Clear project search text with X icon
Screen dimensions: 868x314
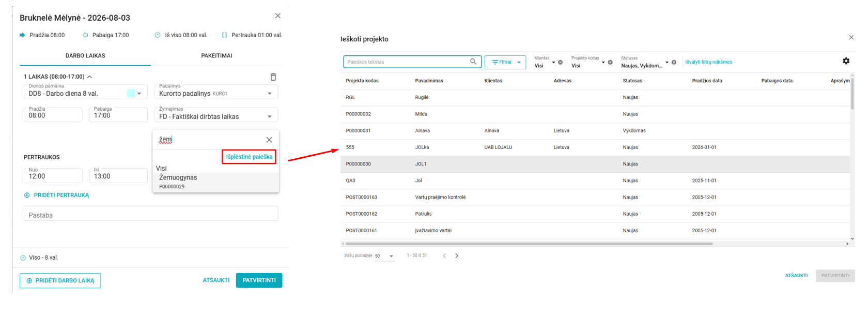click(269, 140)
